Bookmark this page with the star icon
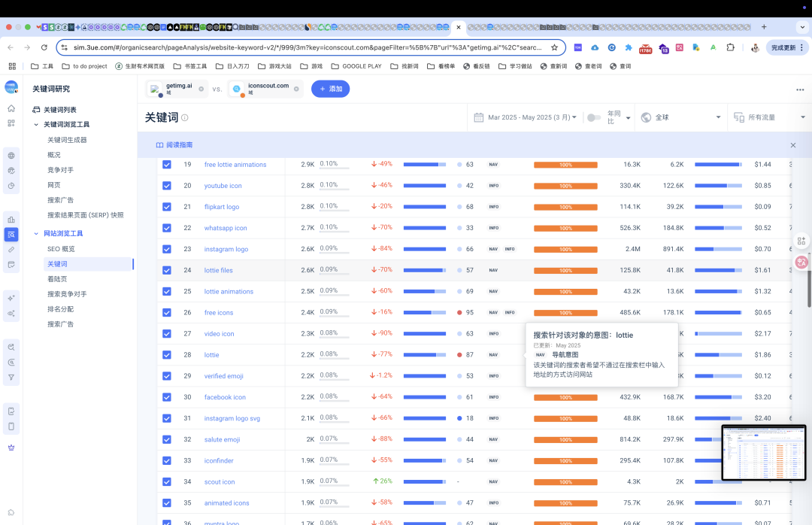Image resolution: width=812 pixels, height=525 pixels. point(555,47)
